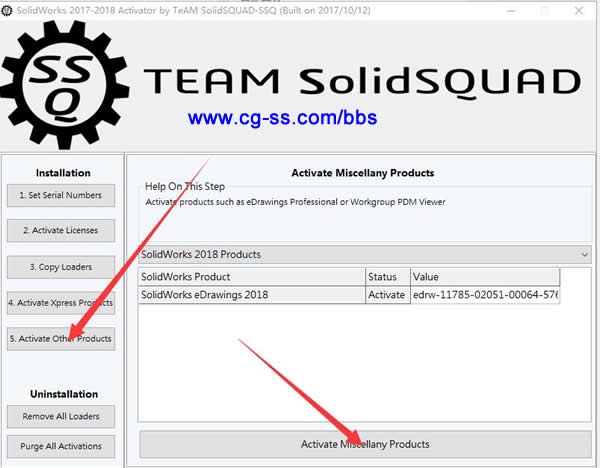The image size is (600, 468).
Task: Open step 5 Activate Other Products
Action: 62,338
